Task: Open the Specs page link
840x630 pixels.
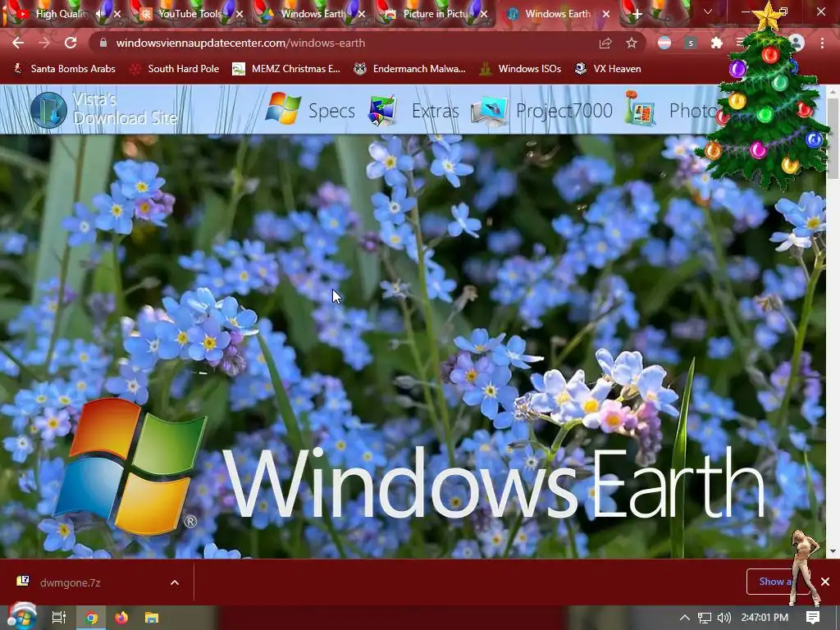Action: pyautogui.click(x=331, y=111)
